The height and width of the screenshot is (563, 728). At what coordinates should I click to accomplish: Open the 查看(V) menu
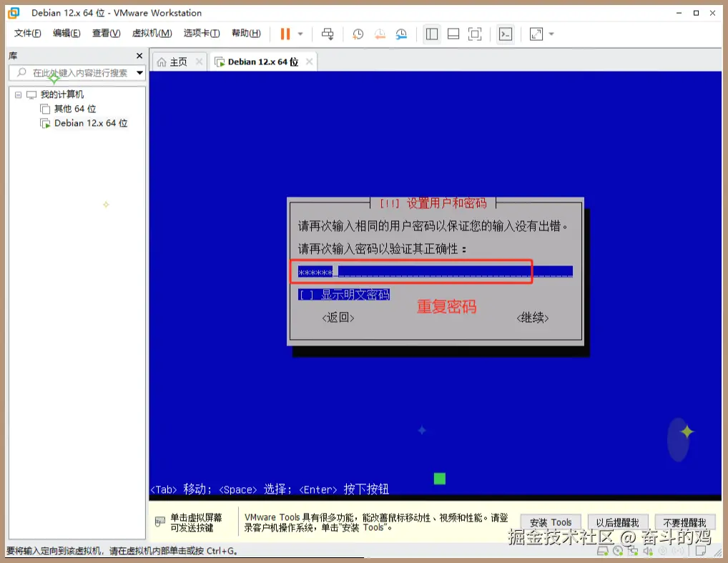point(107,33)
